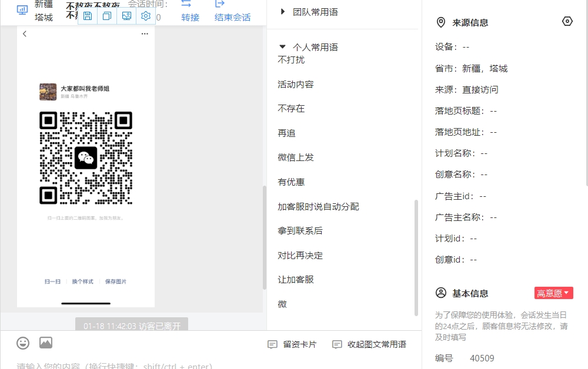The image size is (588, 369).
Task: Click the 设备 info row
Action: pyautogui.click(x=452, y=47)
